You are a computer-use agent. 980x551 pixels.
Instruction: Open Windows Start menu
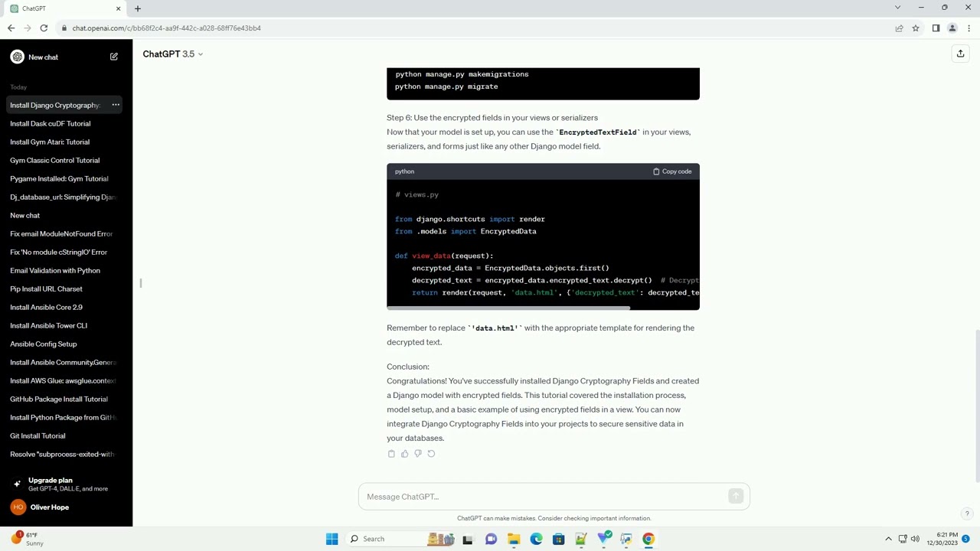coord(332,539)
